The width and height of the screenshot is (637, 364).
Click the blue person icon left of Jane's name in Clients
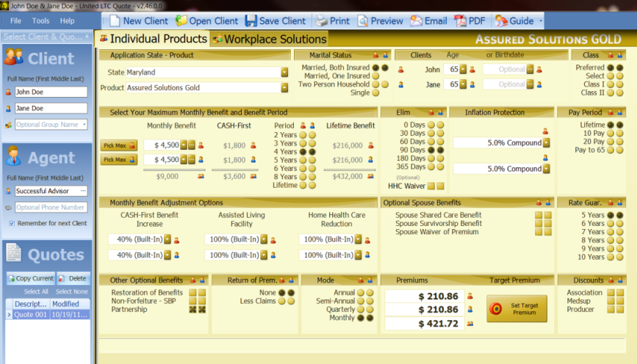[x=401, y=85]
